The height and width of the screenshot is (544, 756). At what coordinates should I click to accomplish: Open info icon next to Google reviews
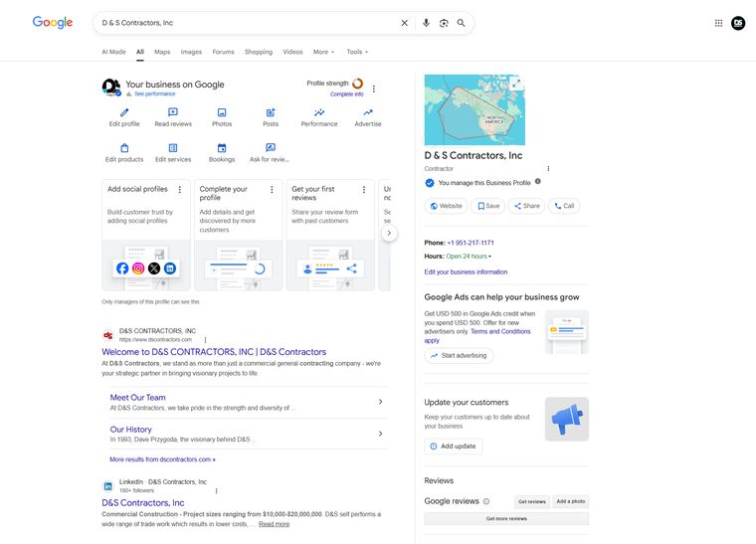[486, 501]
